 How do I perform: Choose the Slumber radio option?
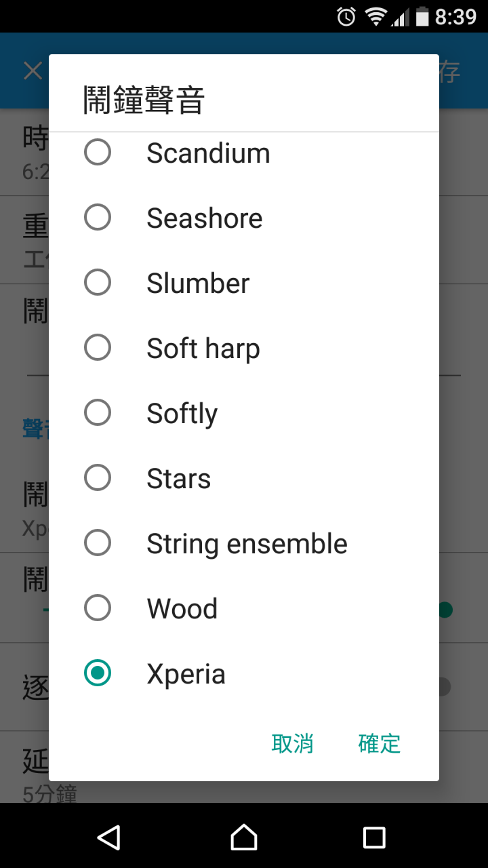coord(98,283)
